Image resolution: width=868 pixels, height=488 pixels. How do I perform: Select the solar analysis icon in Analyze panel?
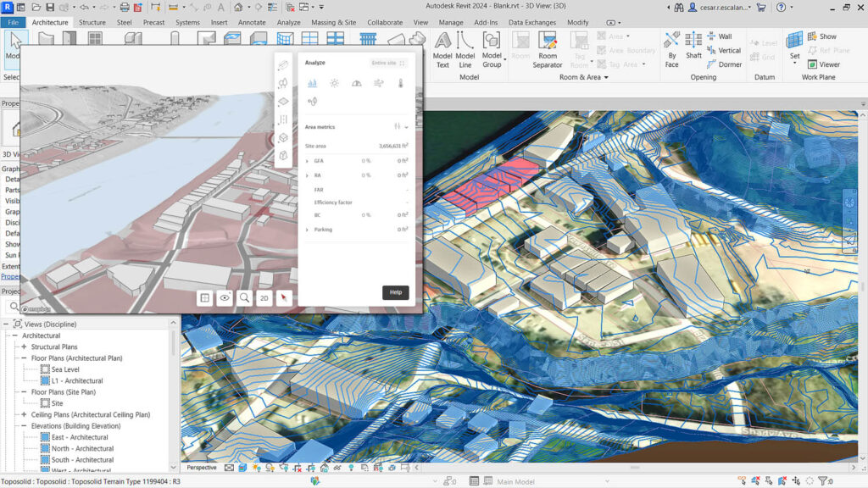pyautogui.click(x=334, y=83)
